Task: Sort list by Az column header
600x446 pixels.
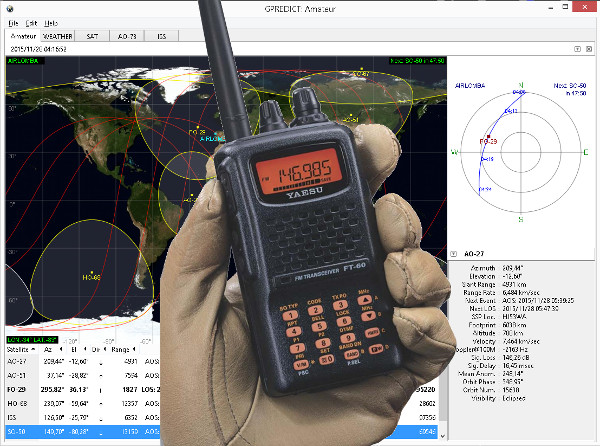Action: tap(52, 349)
